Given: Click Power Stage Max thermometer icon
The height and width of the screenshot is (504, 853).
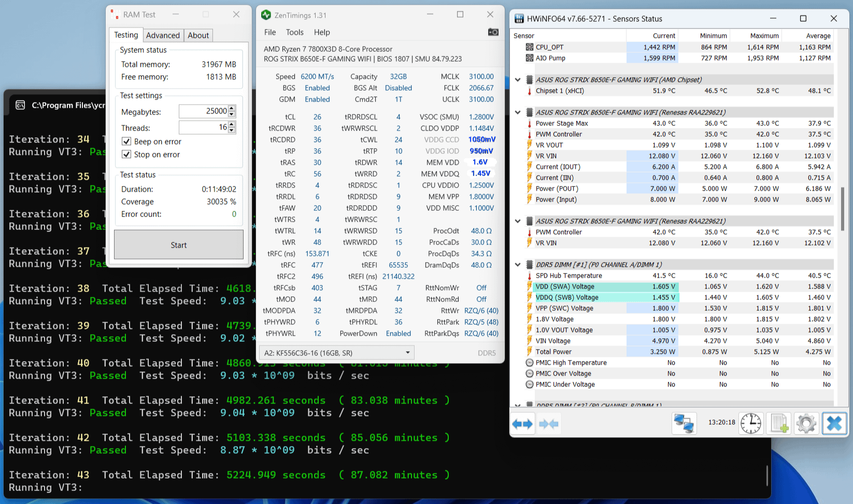Looking at the screenshot, I should coord(530,123).
